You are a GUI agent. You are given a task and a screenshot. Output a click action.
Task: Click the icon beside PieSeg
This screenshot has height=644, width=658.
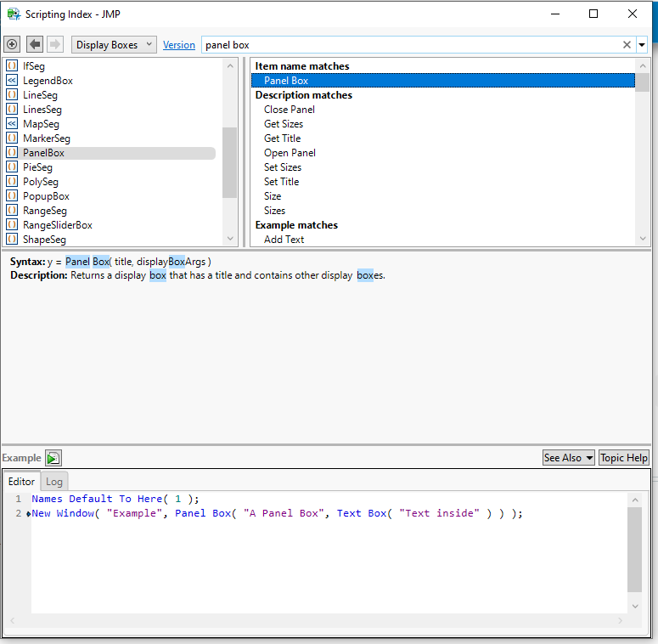(12, 167)
